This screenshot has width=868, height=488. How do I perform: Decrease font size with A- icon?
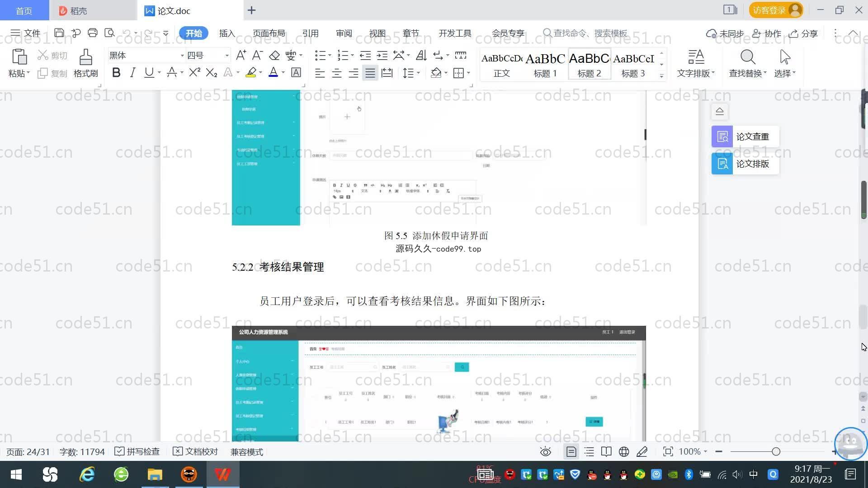[x=257, y=56]
